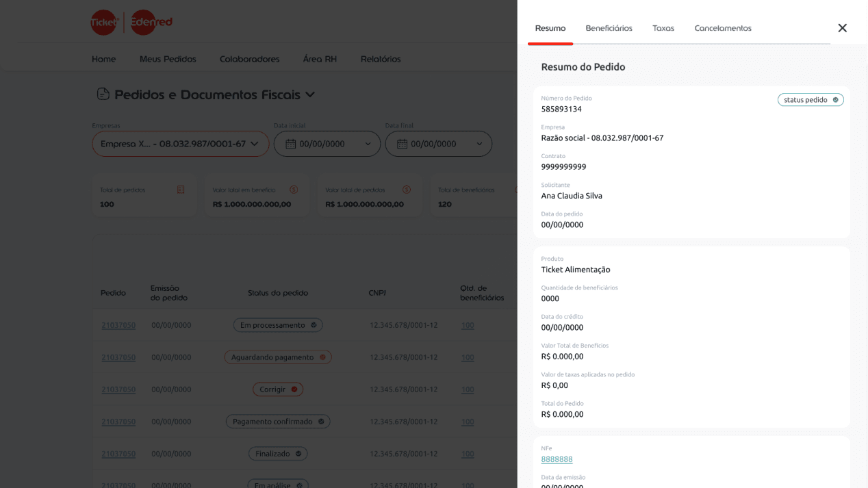Open the Colaboradores menu item
The width and height of the screenshot is (868, 488).
coord(250,59)
